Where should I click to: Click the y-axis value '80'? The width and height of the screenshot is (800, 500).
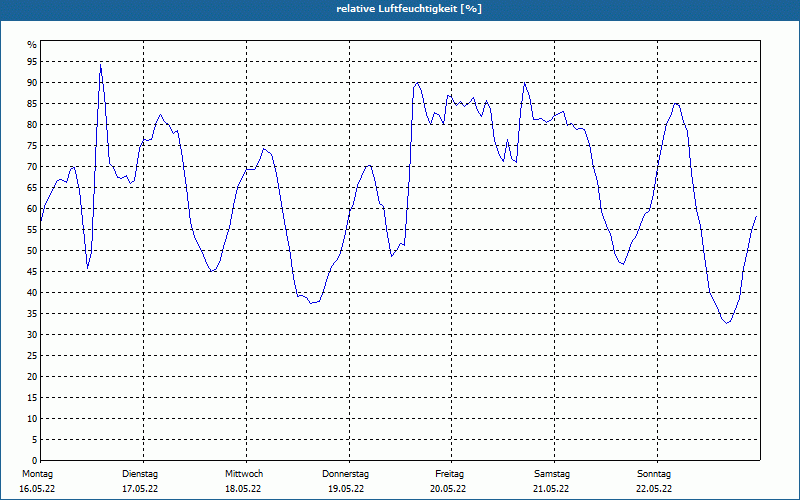(32, 125)
